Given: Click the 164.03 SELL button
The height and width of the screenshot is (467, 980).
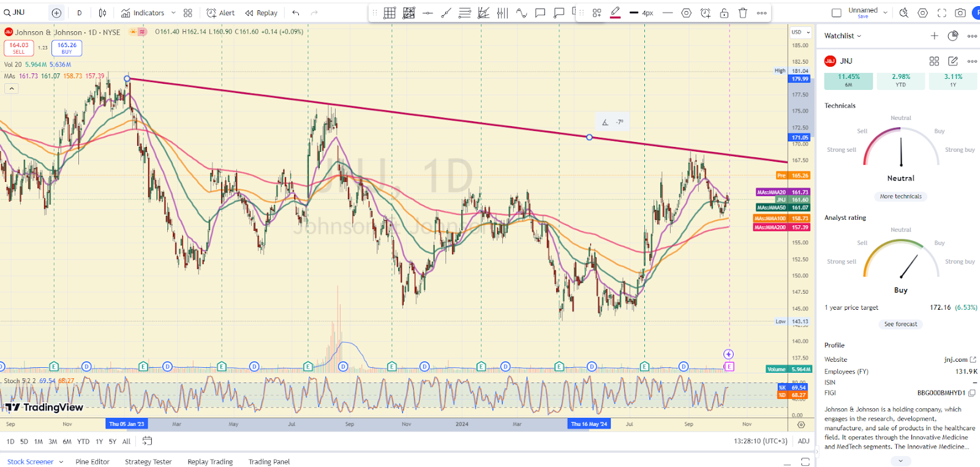Looking at the screenshot, I should click(x=19, y=48).
